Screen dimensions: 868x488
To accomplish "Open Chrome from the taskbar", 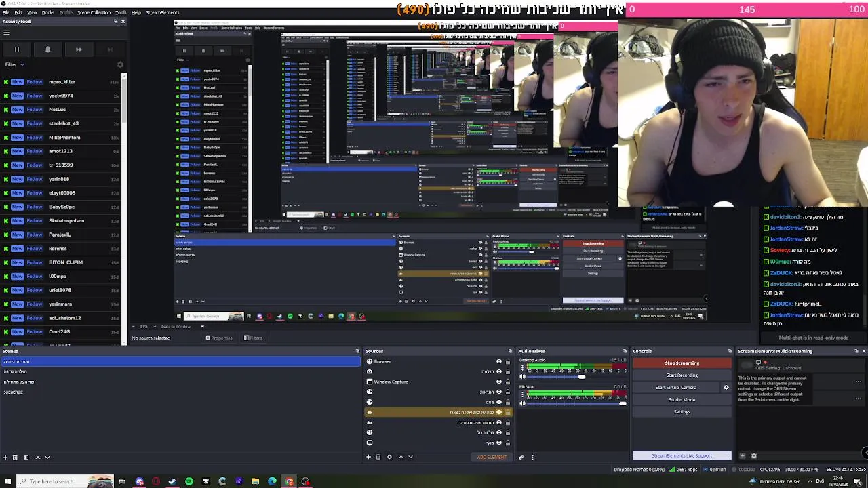I will [x=289, y=481].
